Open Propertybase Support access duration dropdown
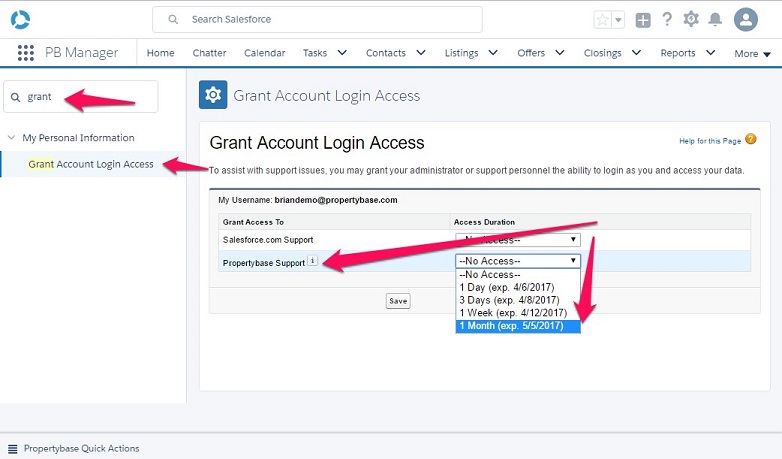The width and height of the screenshot is (782, 459). coord(518,261)
